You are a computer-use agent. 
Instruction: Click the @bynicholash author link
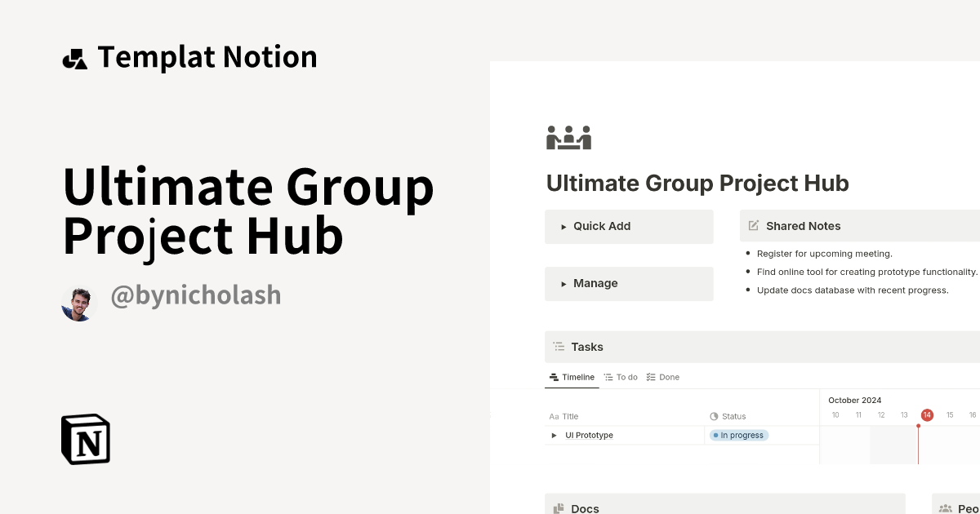[x=195, y=295]
